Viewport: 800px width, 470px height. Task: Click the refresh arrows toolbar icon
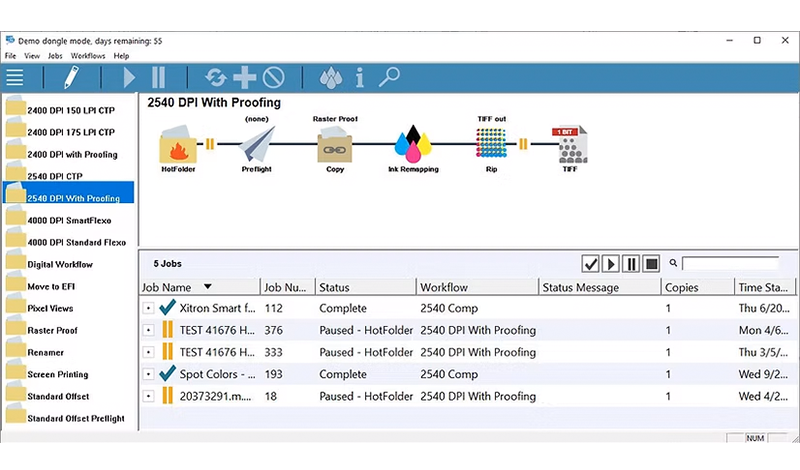216,78
